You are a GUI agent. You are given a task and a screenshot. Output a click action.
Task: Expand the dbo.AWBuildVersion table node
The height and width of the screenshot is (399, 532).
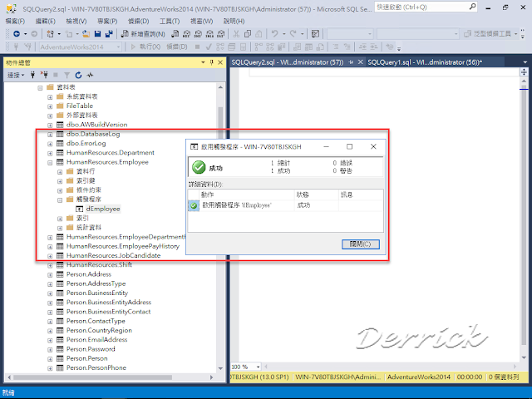[50, 126]
